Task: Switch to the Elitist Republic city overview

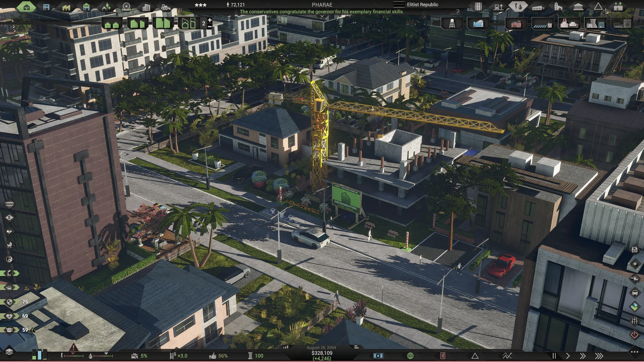Action: pos(422,4)
